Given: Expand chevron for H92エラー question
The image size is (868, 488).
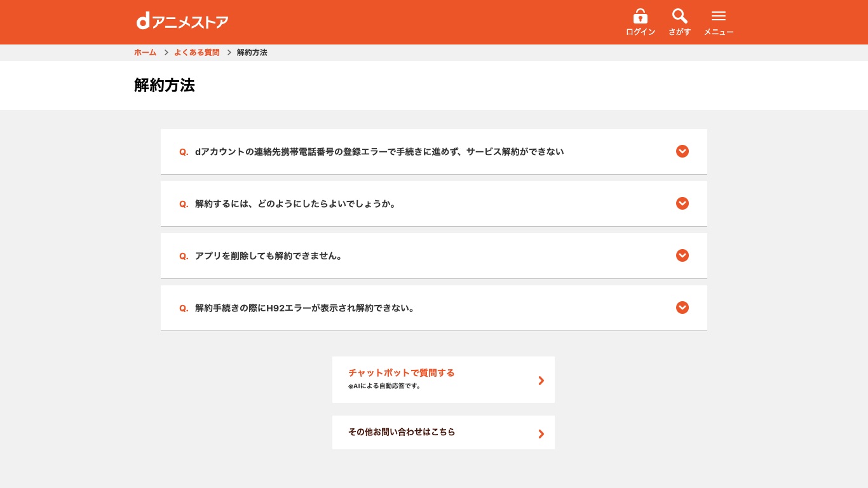Looking at the screenshot, I should [682, 308].
